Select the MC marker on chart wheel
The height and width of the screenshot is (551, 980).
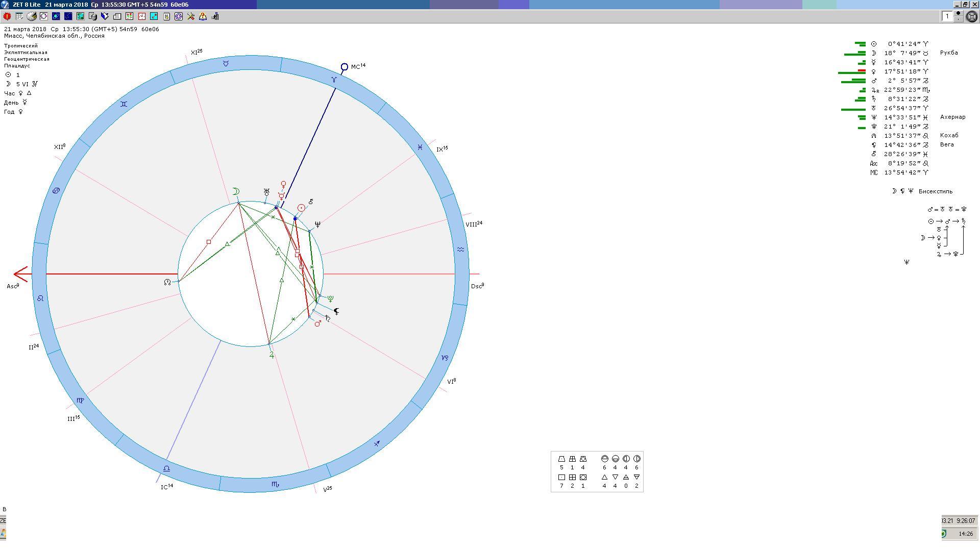click(345, 67)
